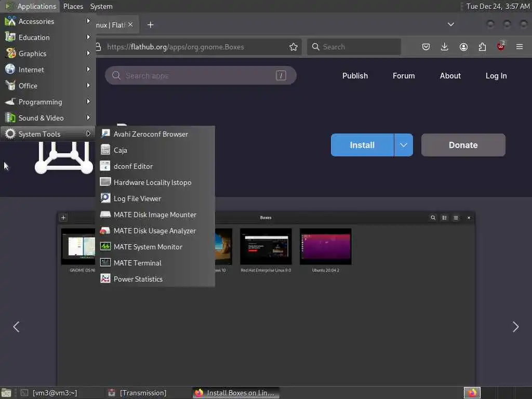
Task: Click the show desktop icon in bottom panel
Action: coord(6,393)
